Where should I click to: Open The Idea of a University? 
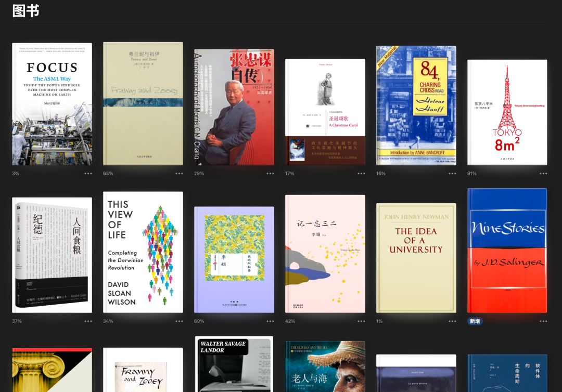tap(416, 258)
